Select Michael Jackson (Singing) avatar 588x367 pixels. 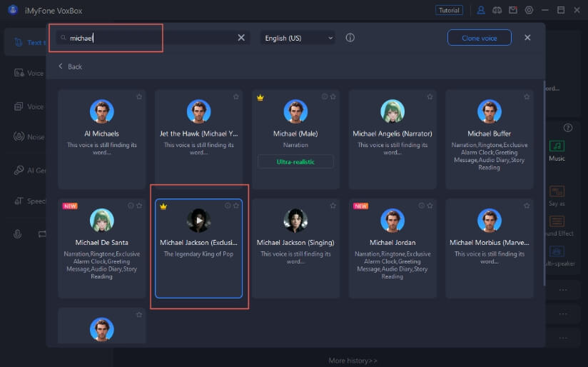point(295,221)
